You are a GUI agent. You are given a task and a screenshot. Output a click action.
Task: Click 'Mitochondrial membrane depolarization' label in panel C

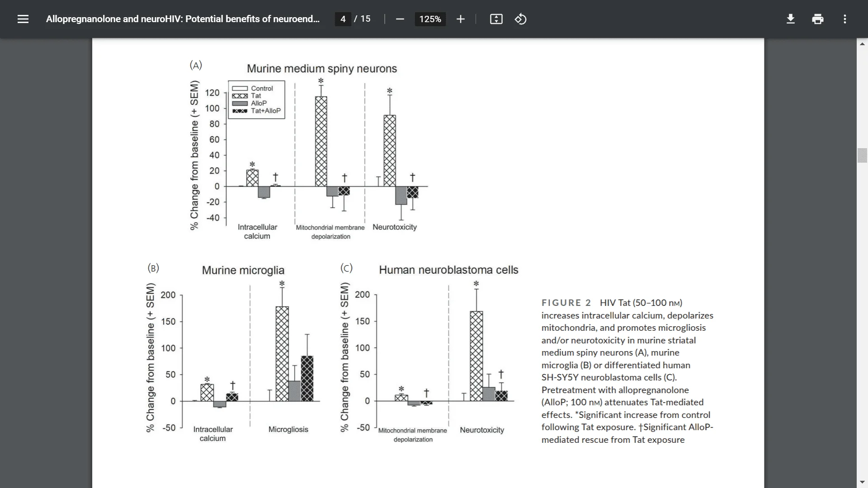pos(413,435)
